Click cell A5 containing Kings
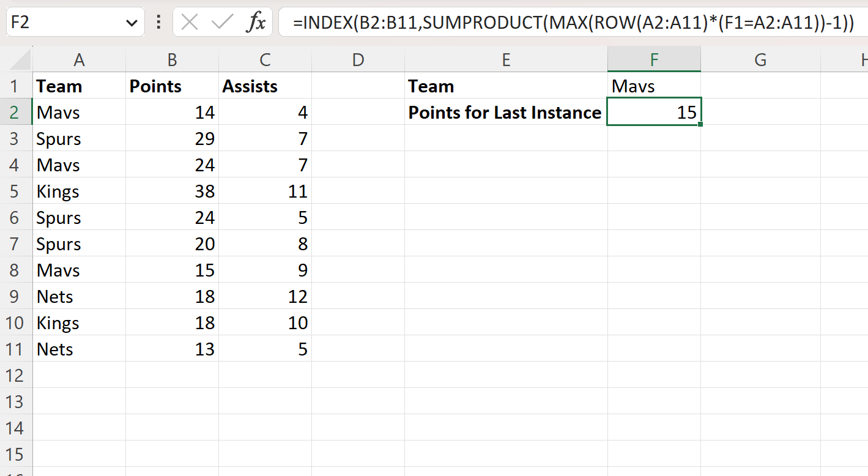This screenshot has width=868, height=476. (79, 191)
